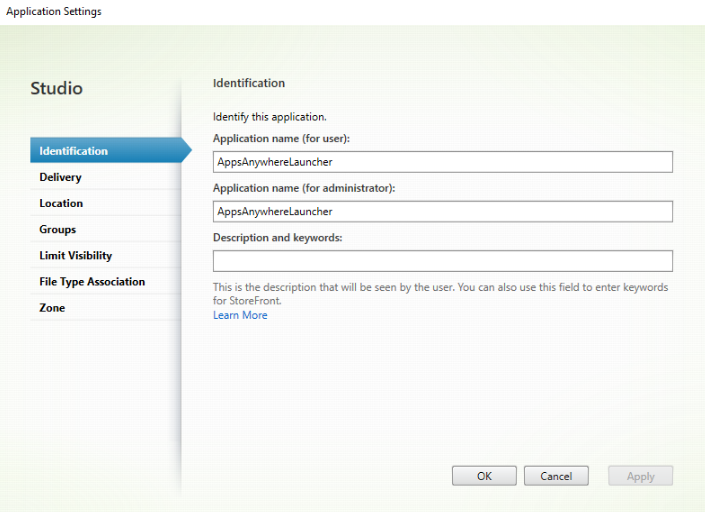Image resolution: width=705 pixels, height=512 pixels.
Task: Click the "Identify this application." instruction text
Action: click(270, 117)
